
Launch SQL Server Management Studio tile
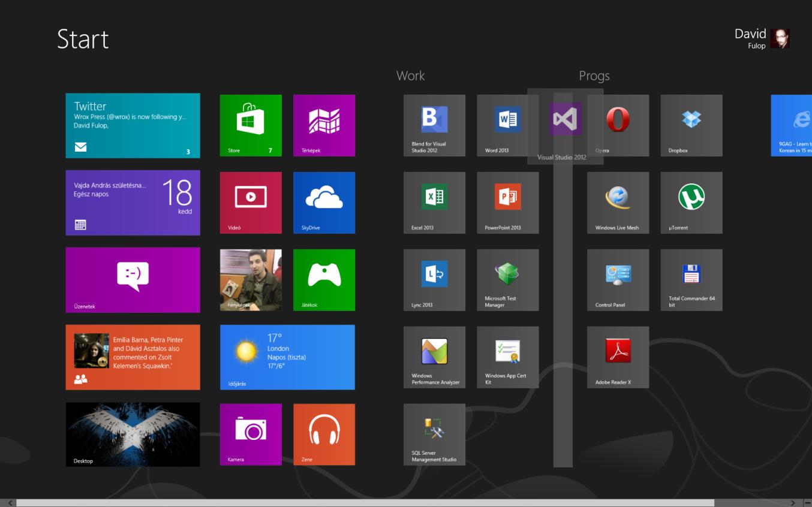tap(434, 434)
